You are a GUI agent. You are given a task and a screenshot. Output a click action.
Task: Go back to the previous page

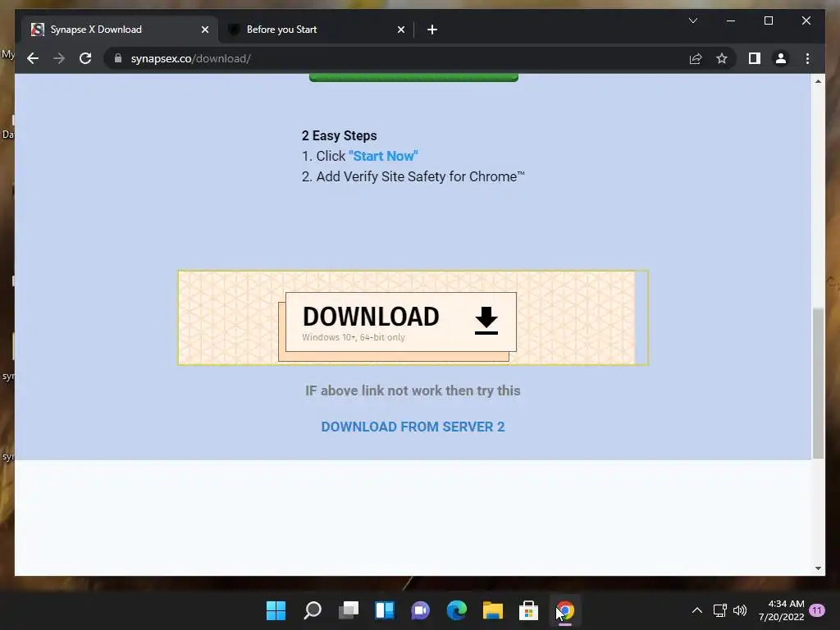pyautogui.click(x=33, y=58)
